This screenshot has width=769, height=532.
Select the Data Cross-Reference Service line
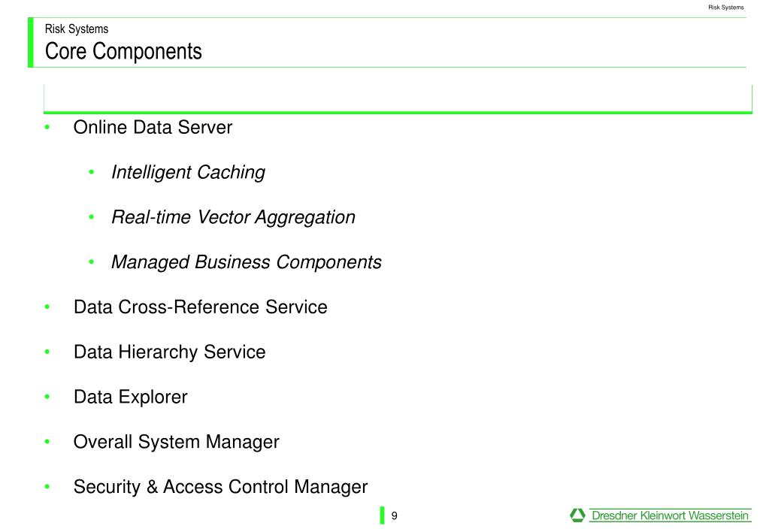point(201,307)
